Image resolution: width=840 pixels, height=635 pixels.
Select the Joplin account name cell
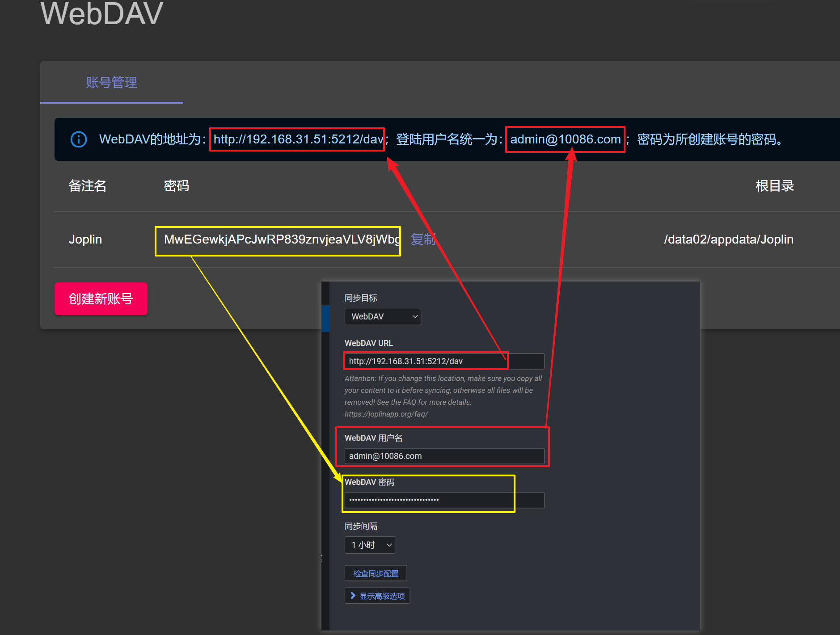click(x=85, y=240)
